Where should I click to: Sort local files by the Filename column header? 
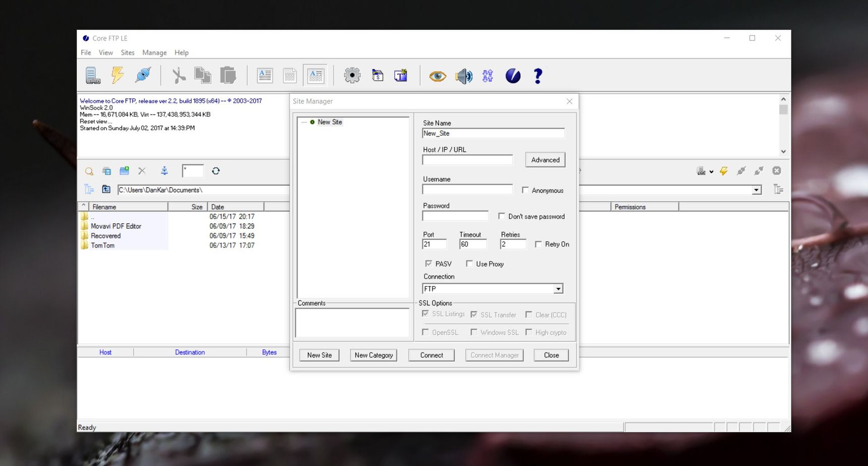(128, 206)
